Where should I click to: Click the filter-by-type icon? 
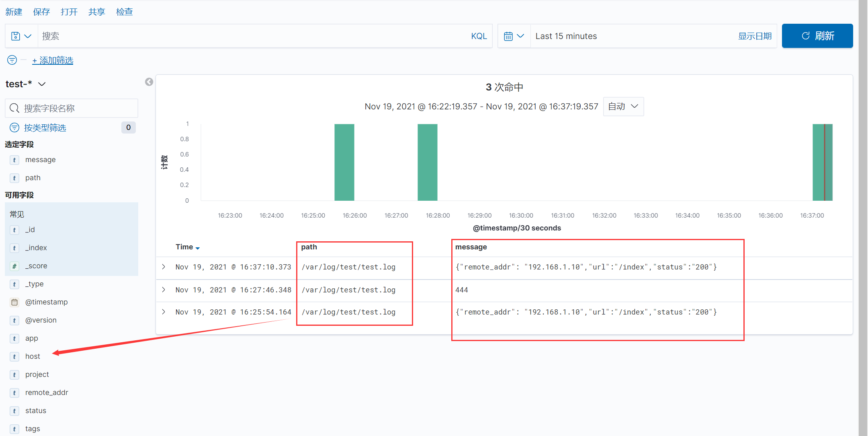(x=14, y=128)
